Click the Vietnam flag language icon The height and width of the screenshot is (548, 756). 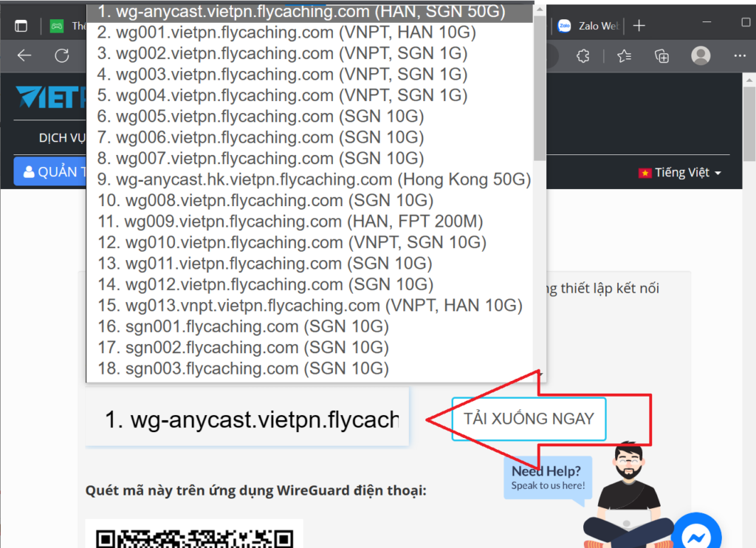point(645,173)
